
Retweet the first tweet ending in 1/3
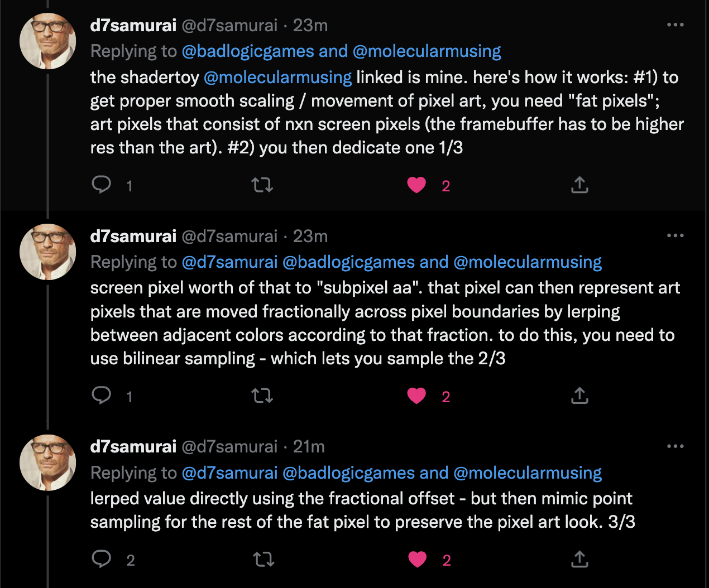coord(262,185)
